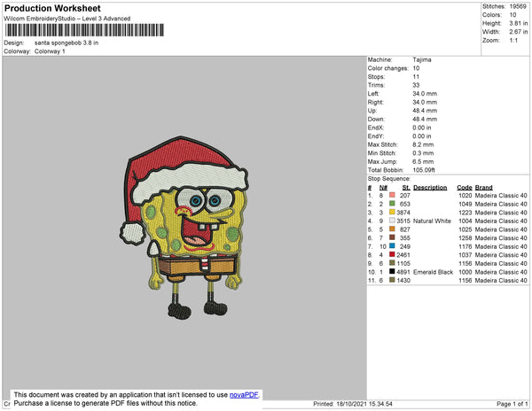
Task: Click the Trims value 33
Action: (417, 85)
